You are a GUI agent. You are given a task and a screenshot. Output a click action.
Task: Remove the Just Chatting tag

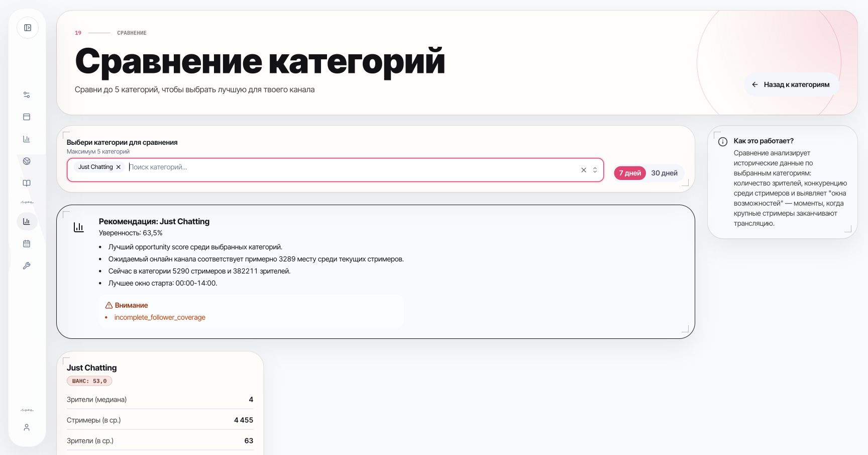coord(119,167)
